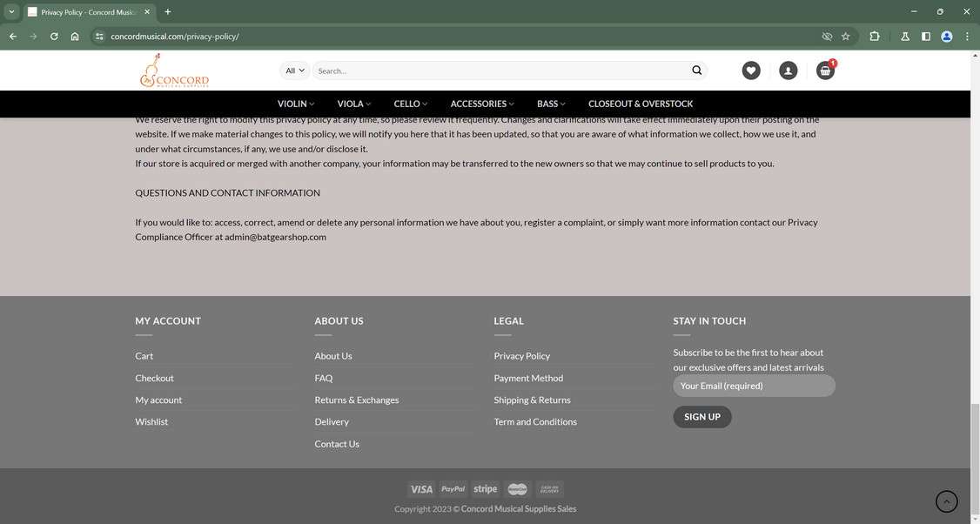Open the Shipping & Returns link
Viewport: 980px width, 524px height.
(532, 400)
